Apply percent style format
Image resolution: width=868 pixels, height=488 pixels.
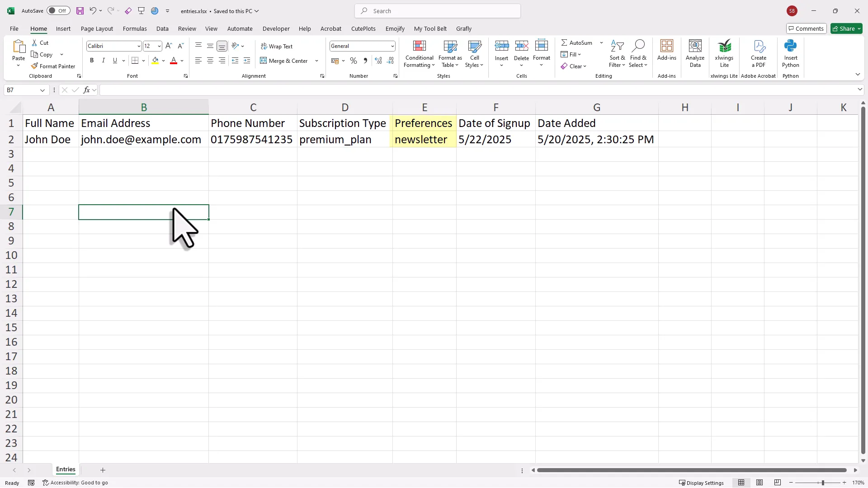coord(354,61)
